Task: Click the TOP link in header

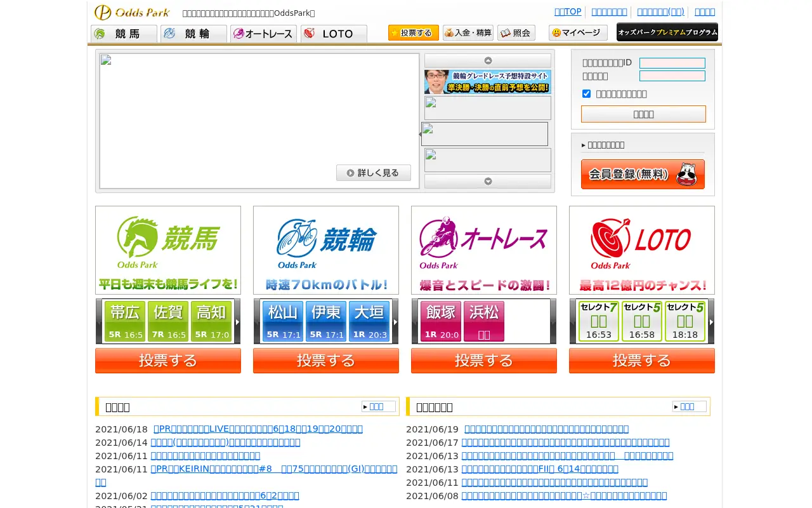Action: [x=568, y=11]
